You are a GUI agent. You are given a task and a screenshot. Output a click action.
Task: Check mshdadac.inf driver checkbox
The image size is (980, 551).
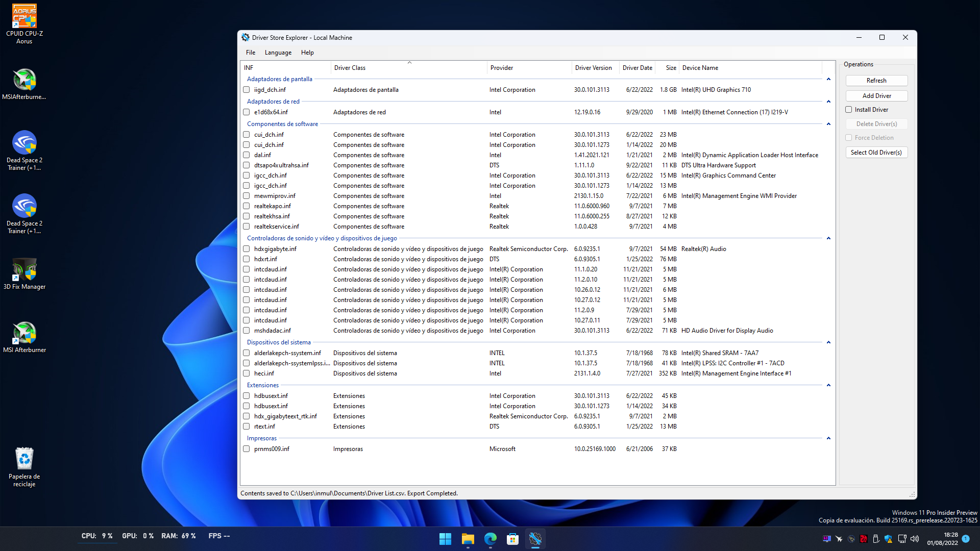click(247, 331)
